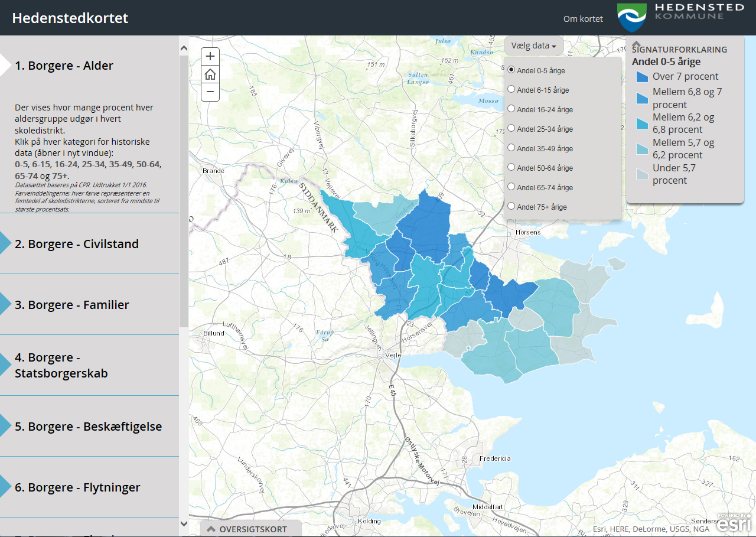Click the Over 7 procent legend swatch
This screenshot has width=756, height=537.
click(x=642, y=77)
